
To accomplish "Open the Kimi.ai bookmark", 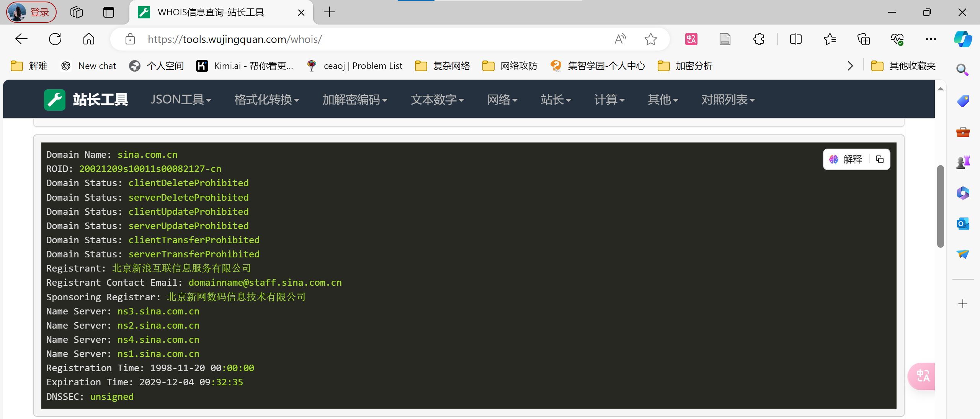I will point(245,66).
